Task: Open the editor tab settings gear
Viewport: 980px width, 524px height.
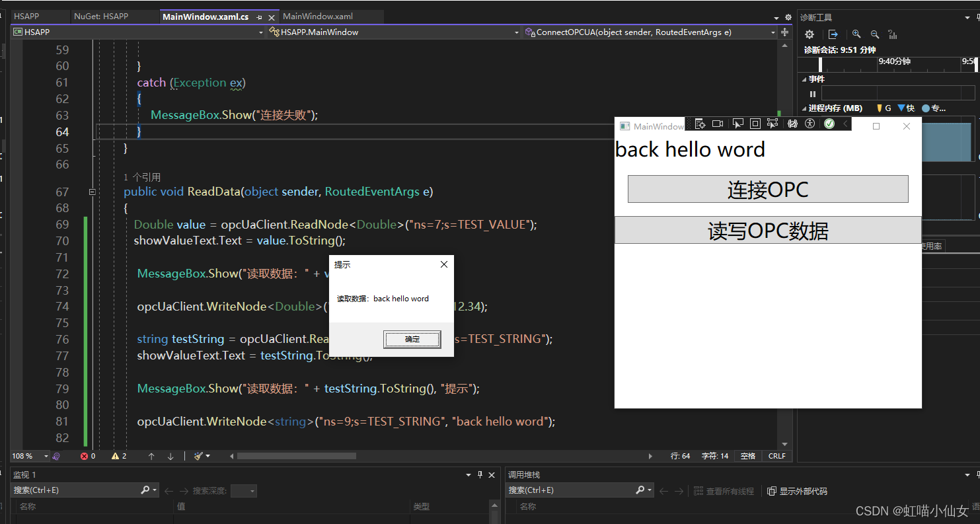Action: tap(788, 17)
